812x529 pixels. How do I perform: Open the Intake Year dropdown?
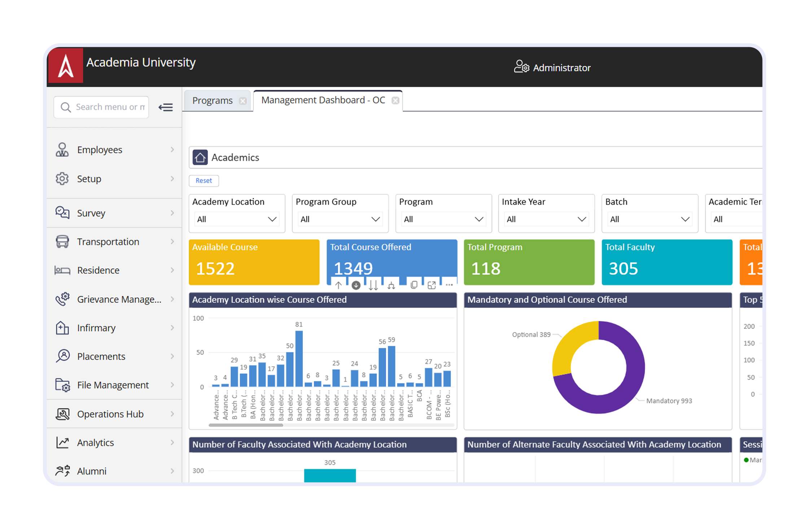(x=546, y=219)
